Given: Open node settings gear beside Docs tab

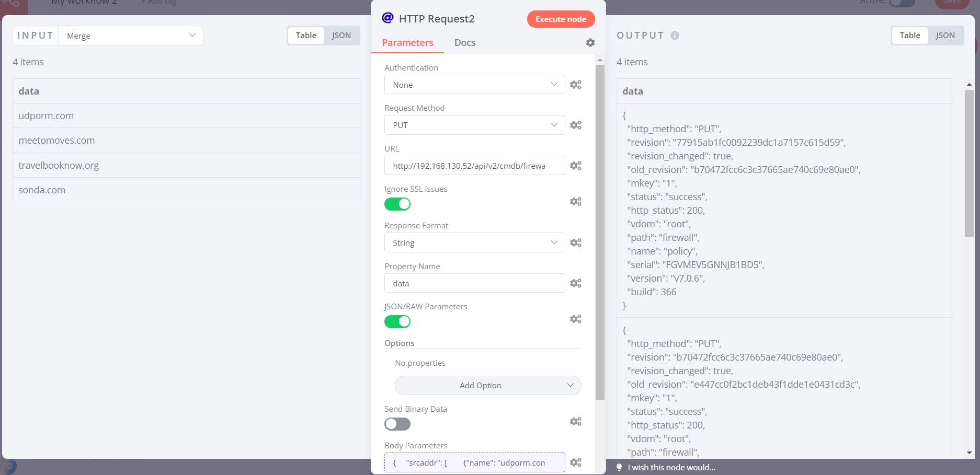Looking at the screenshot, I should 590,43.
